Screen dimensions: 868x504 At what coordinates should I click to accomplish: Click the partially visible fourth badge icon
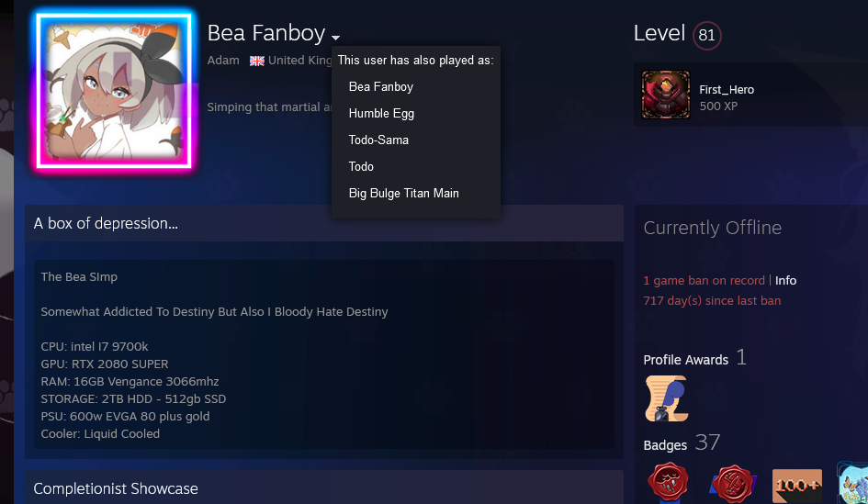click(852, 484)
